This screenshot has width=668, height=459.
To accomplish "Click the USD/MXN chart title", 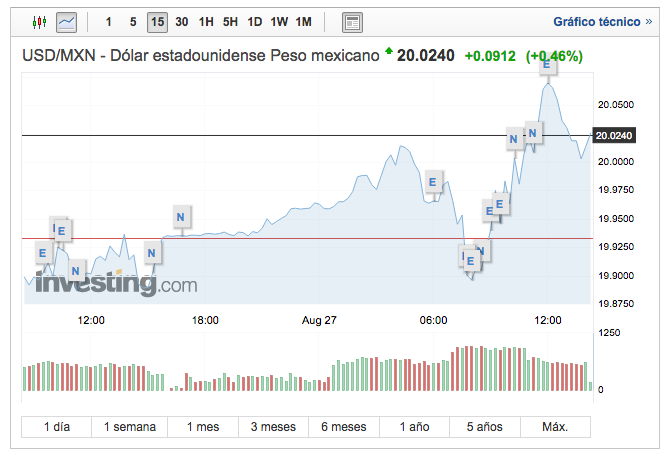I will 200,55.
